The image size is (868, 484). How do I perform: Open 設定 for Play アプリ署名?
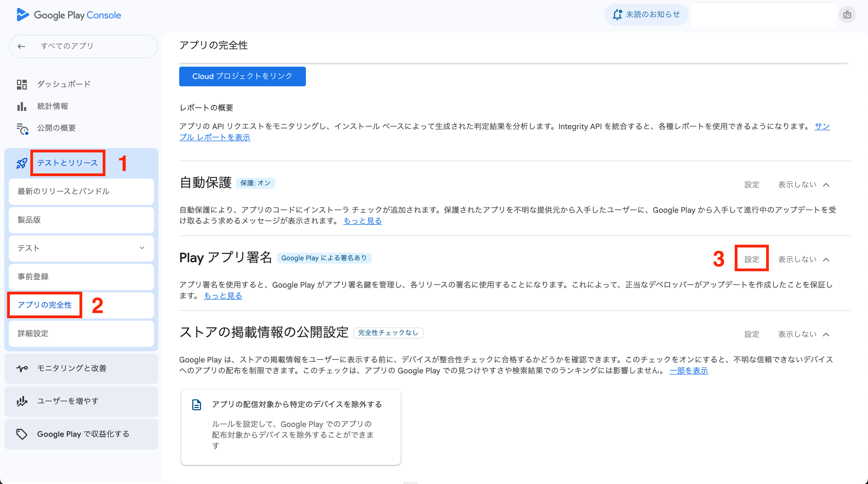[751, 259]
